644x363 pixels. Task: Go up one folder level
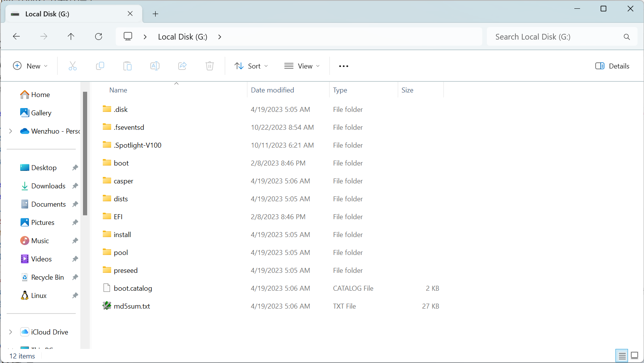tap(71, 37)
